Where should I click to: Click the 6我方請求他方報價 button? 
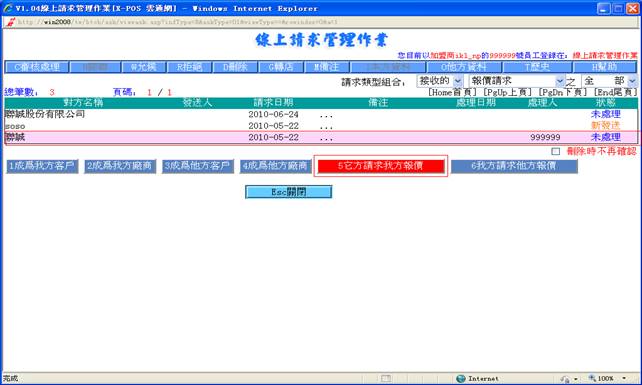click(x=514, y=166)
